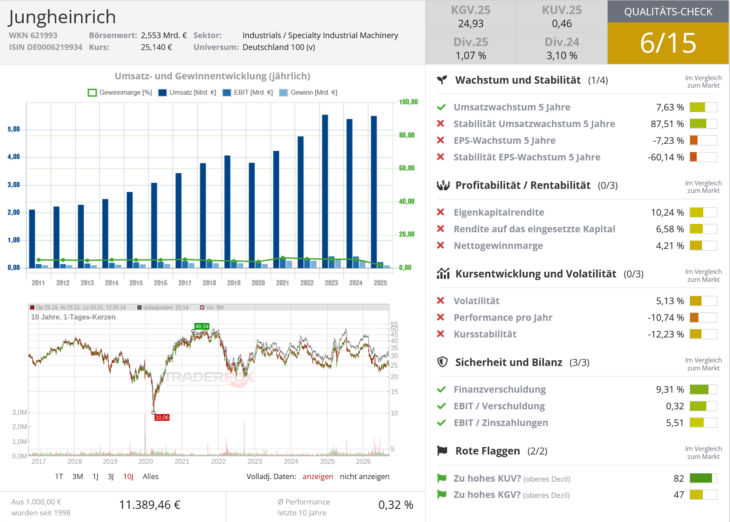Switch the price chart to 1T range
Image resolution: width=730 pixels, height=522 pixels.
point(59,476)
